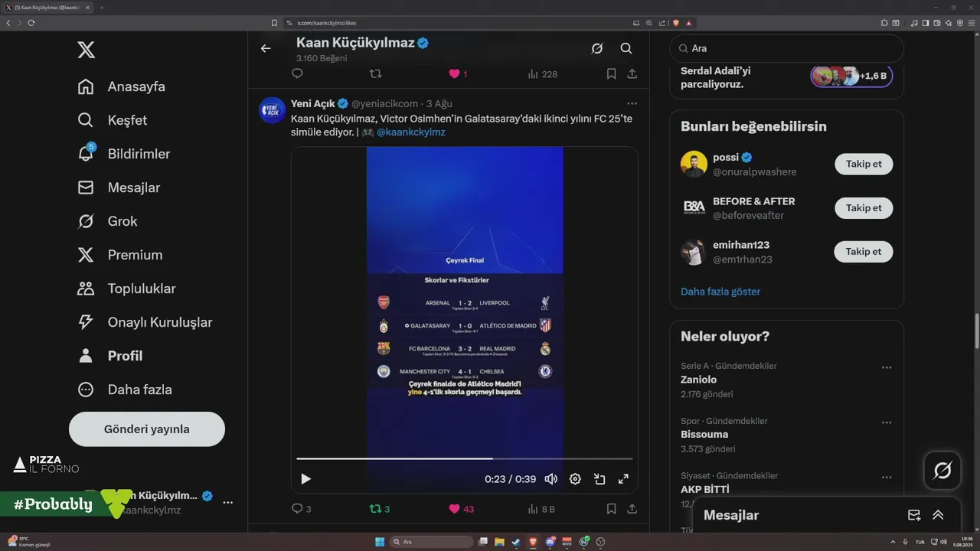
Task: Click the taskbar Ara search box
Action: 432,542
